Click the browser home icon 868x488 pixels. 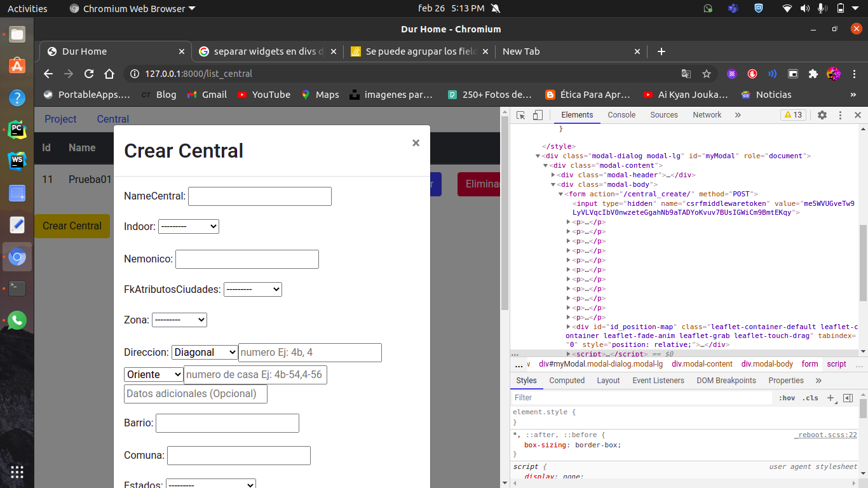[109, 74]
